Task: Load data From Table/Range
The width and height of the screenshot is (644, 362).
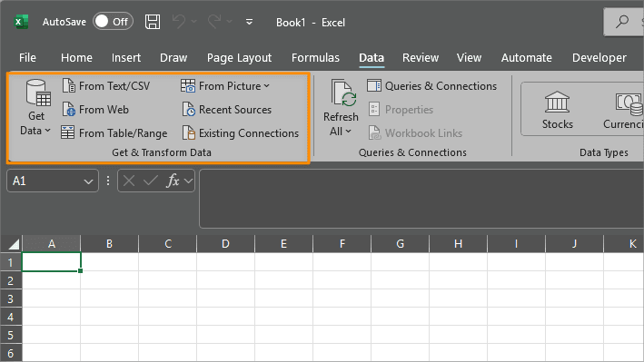Action: click(114, 133)
